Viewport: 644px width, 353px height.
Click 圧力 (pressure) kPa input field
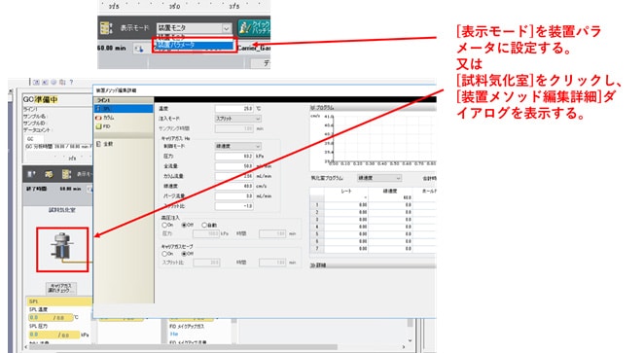(233, 157)
